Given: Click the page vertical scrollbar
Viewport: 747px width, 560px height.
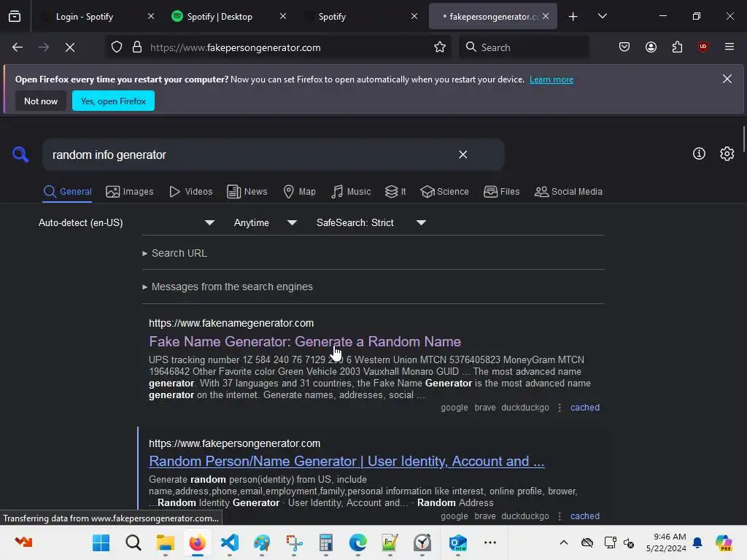Looking at the screenshot, I should pos(743,138).
